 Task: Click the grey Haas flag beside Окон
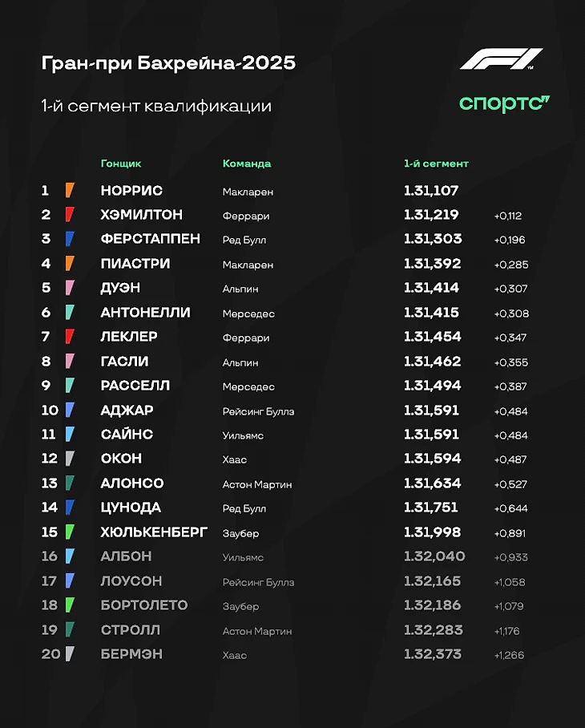coord(70,459)
